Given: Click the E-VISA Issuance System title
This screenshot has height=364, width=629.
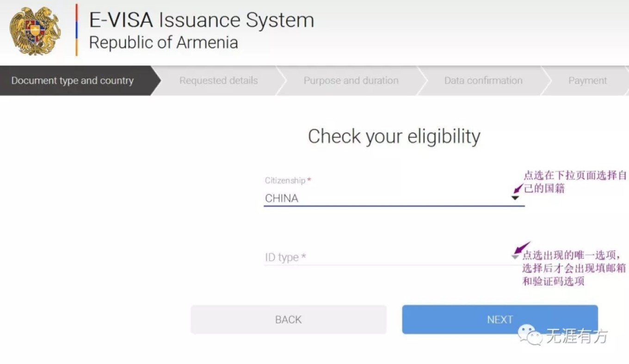Looking at the screenshot, I should [202, 20].
